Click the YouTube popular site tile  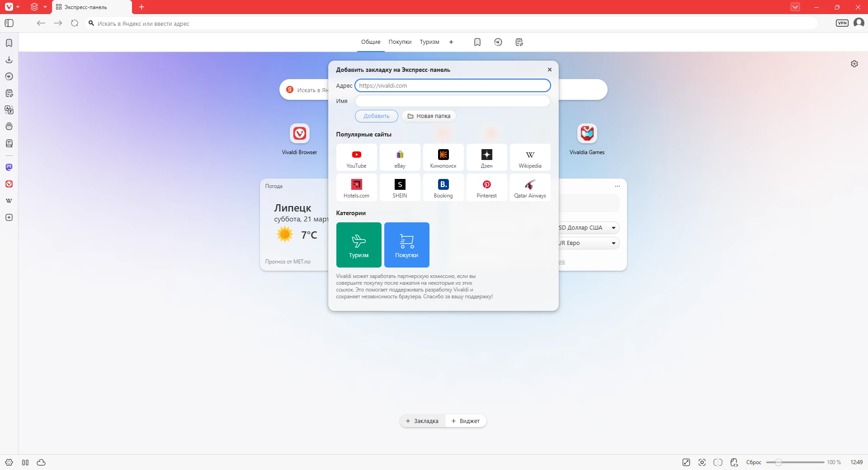coord(356,158)
